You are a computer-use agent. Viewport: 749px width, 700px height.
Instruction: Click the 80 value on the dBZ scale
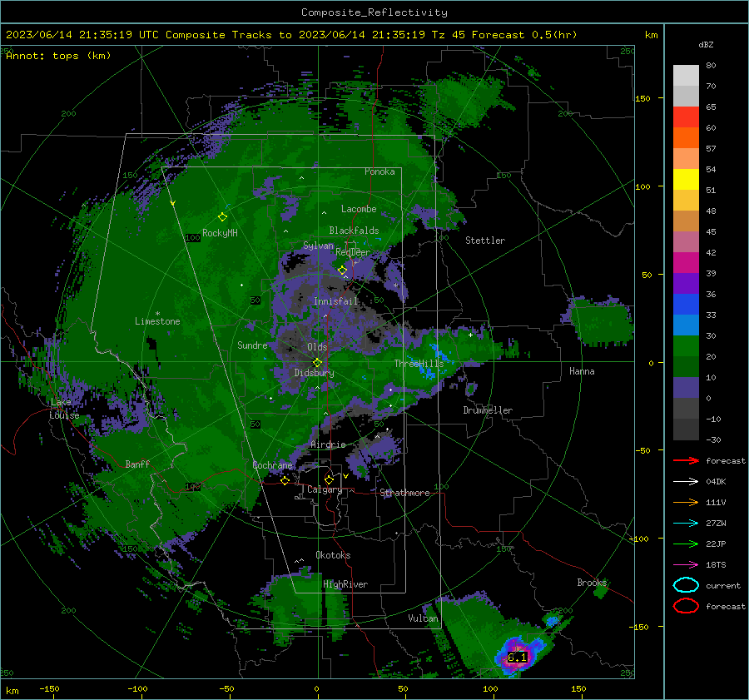tap(711, 65)
